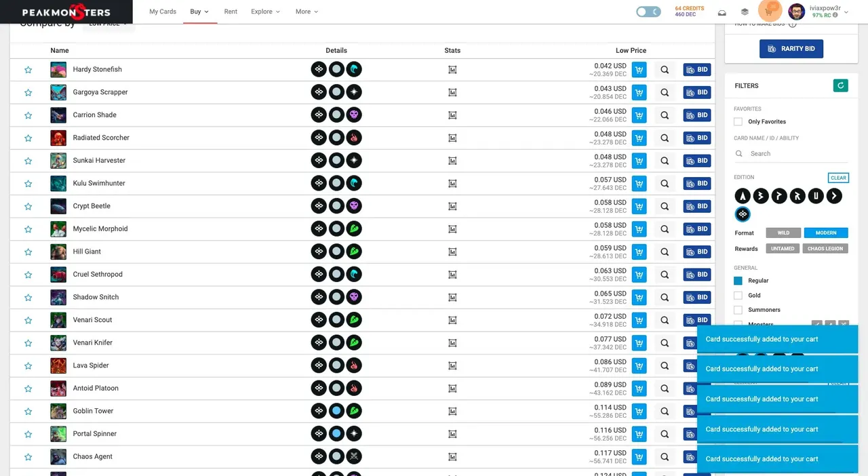The width and height of the screenshot is (868, 476).
Task: Select the Alpha edition filter icon
Action: tap(743, 196)
